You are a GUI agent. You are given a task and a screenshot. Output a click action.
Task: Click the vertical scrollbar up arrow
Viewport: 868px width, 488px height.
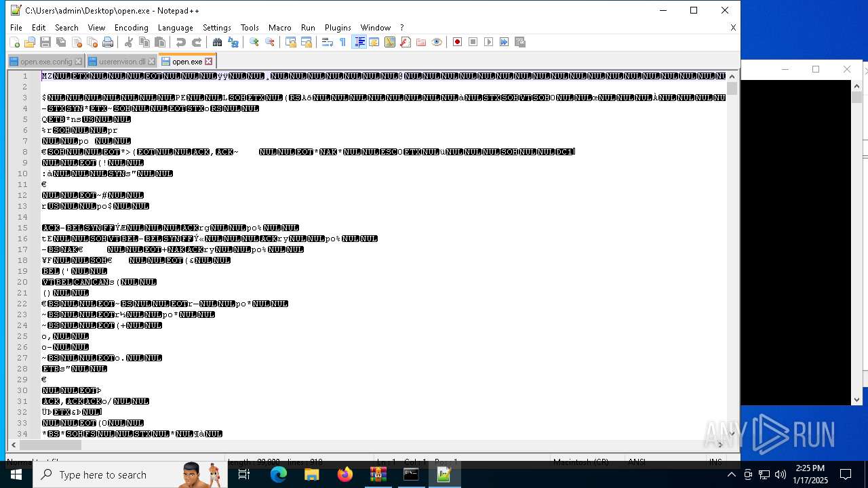tap(732, 76)
